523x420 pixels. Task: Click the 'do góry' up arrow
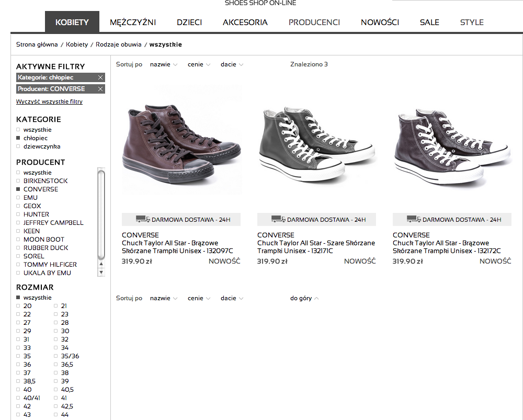point(316,299)
